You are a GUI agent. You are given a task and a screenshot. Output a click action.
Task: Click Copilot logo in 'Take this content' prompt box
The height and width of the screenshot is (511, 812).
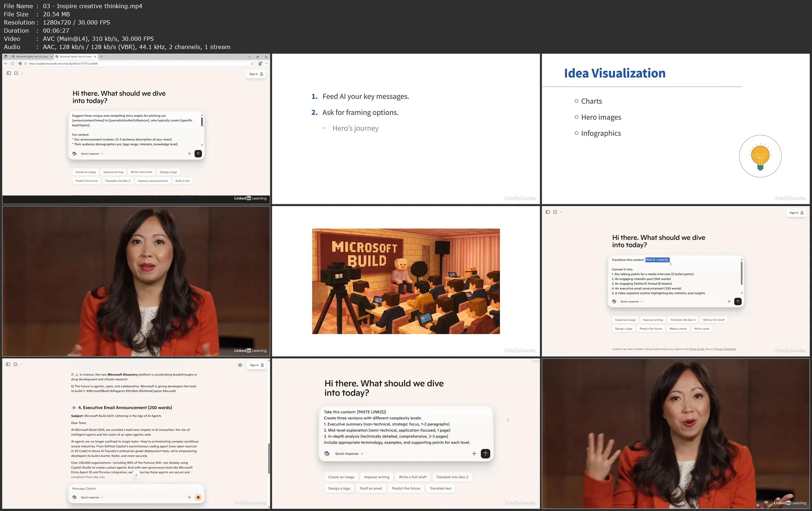pyautogui.click(x=327, y=454)
